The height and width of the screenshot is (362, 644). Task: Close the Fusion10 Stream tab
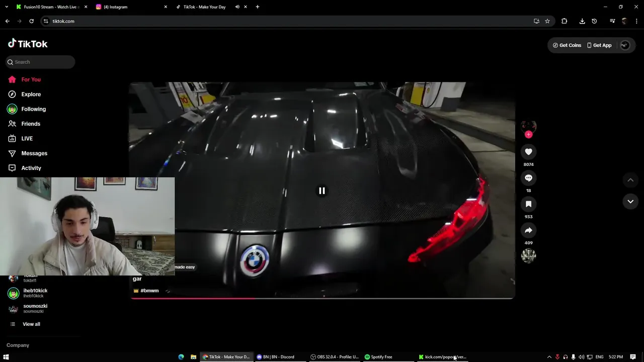click(x=86, y=7)
